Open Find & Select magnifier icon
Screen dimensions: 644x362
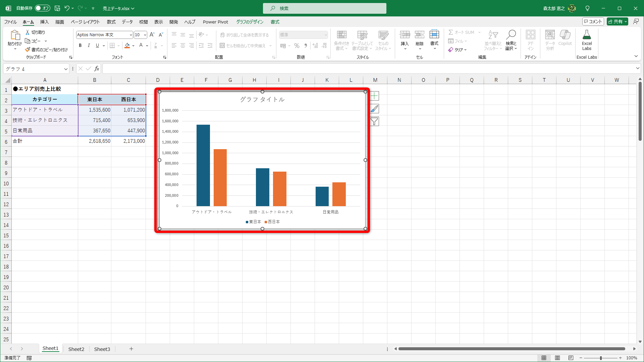[511, 35]
